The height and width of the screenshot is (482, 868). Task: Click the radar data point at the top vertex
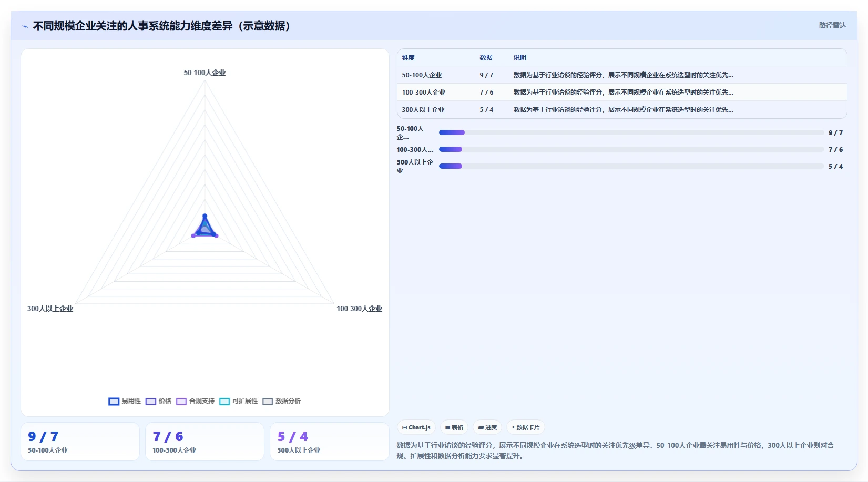pyautogui.click(x=205, y=216)
